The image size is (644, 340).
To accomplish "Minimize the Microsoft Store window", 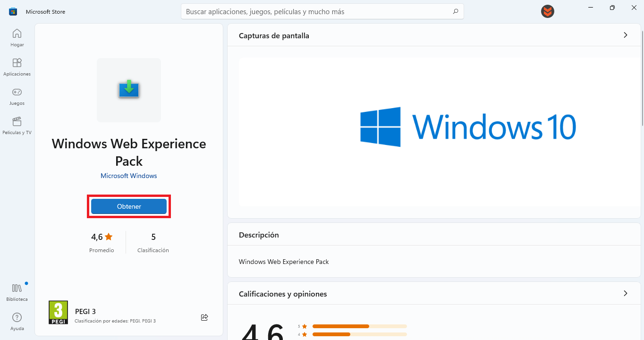I will point(591,8).
